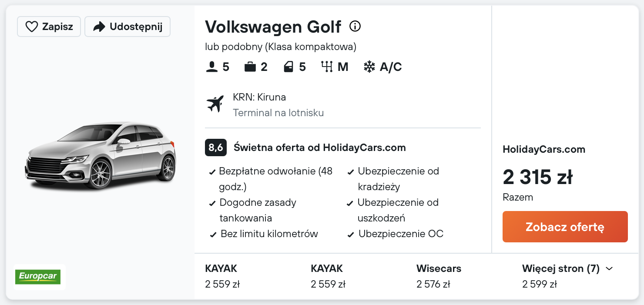Click the airplane pickup location icon

coord(215,104)
